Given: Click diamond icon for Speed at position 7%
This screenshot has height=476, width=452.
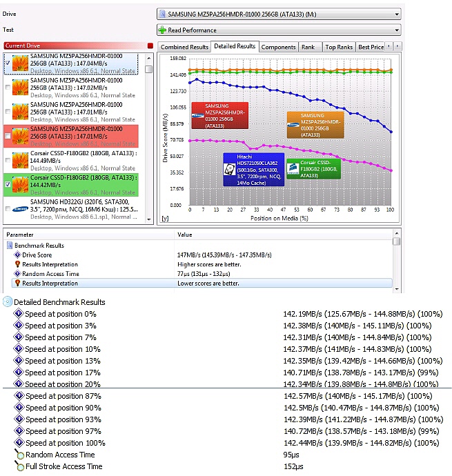Looking at the screenshot, I should click(x=19, y=337).
